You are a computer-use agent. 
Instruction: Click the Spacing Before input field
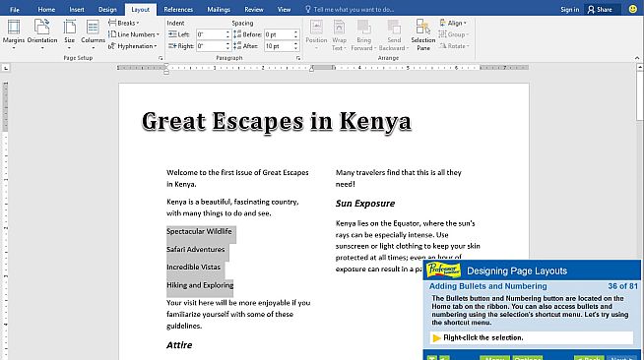tap(279, 34)
